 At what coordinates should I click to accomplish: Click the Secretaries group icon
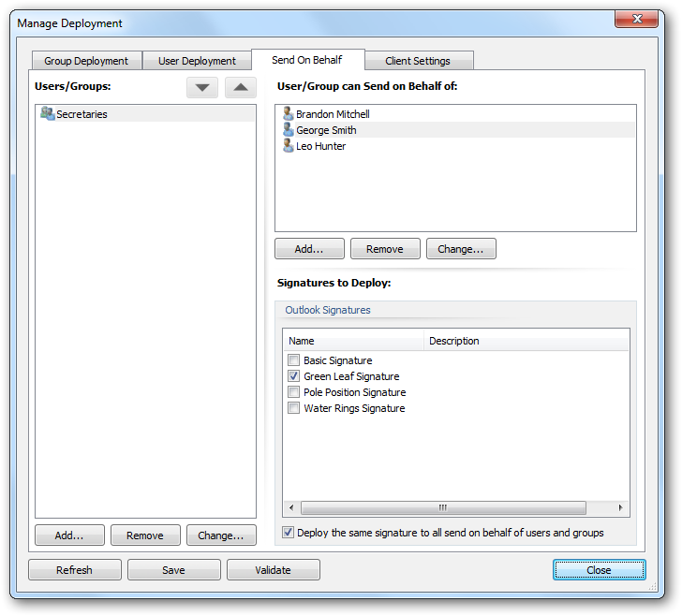point(48,113)
